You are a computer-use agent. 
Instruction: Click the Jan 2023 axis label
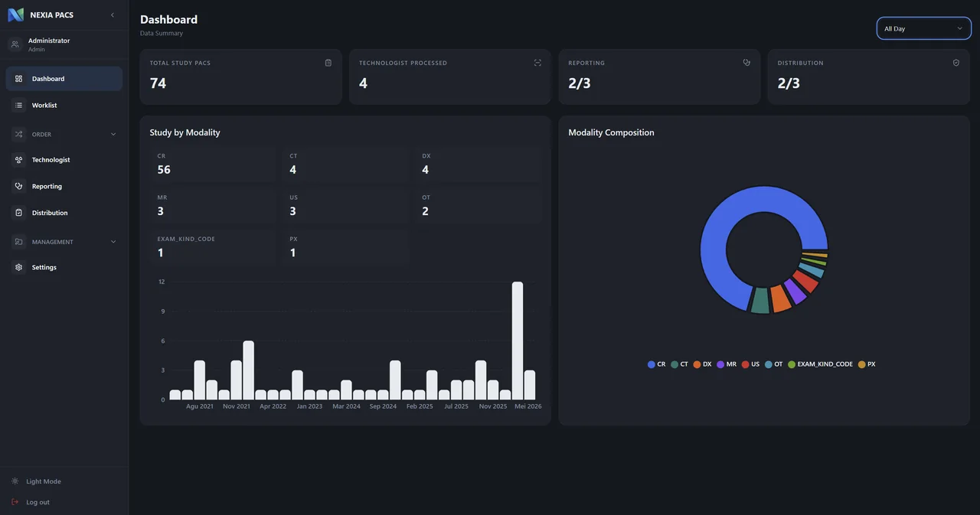point(310,406)
